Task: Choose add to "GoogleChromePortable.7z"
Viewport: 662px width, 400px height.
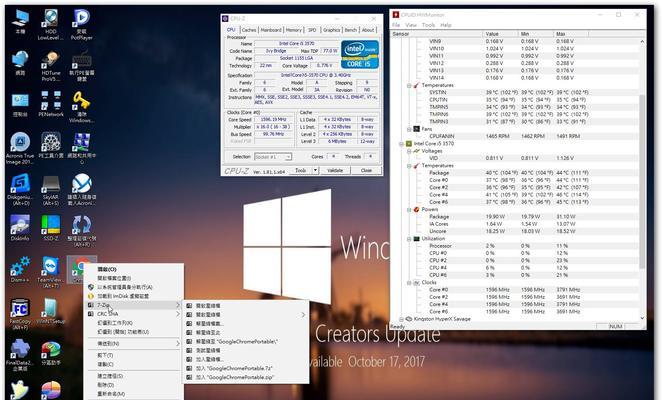Action: pos(245,368)
